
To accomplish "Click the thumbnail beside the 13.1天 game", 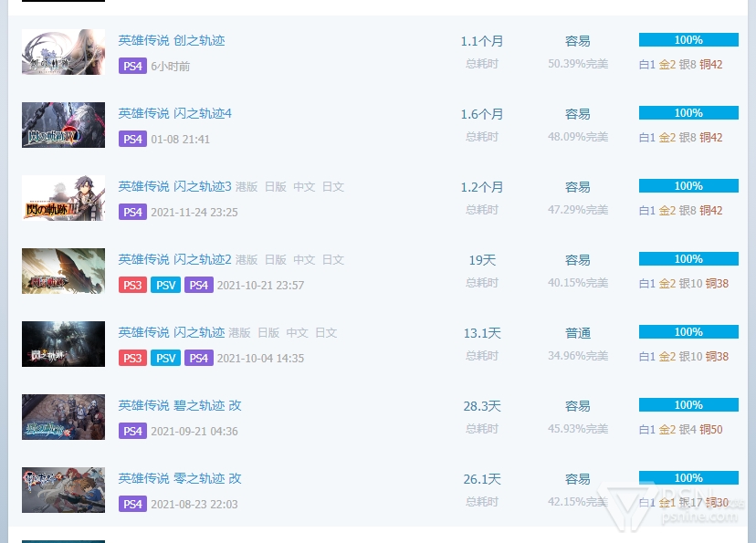I will [x=63, y=344].
